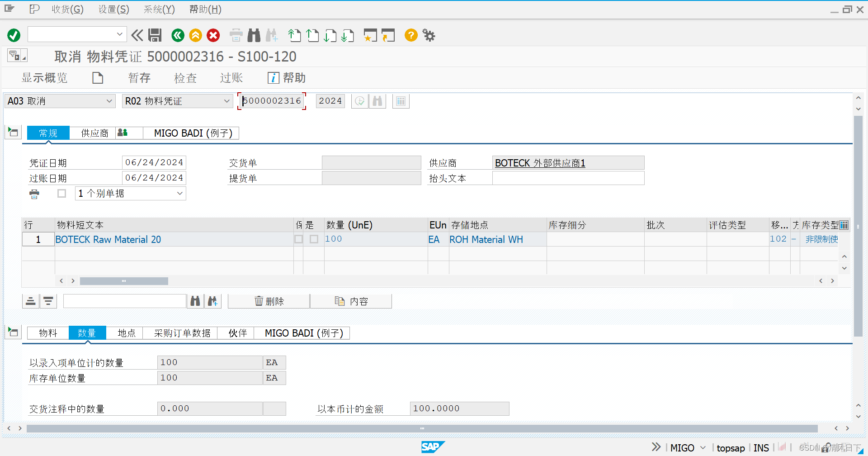Click the printer icon below posting date
868x456 pixels.
click(34, 194)
